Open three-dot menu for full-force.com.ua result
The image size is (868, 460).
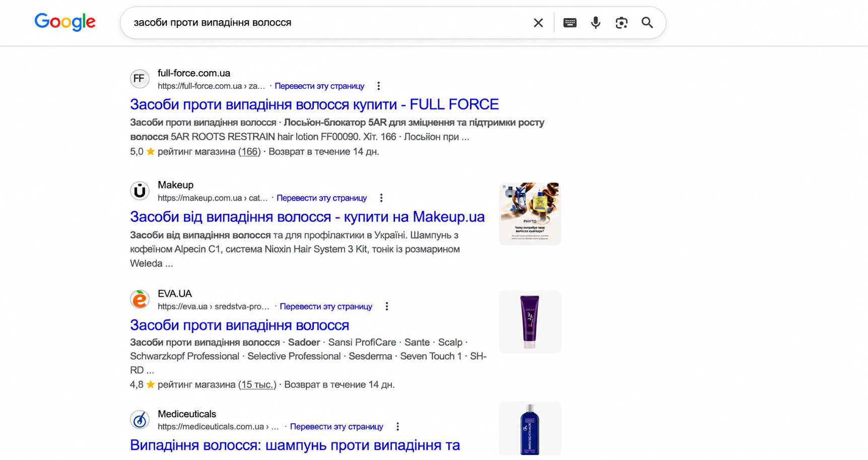pyautogui.click(x=378, y=86)
